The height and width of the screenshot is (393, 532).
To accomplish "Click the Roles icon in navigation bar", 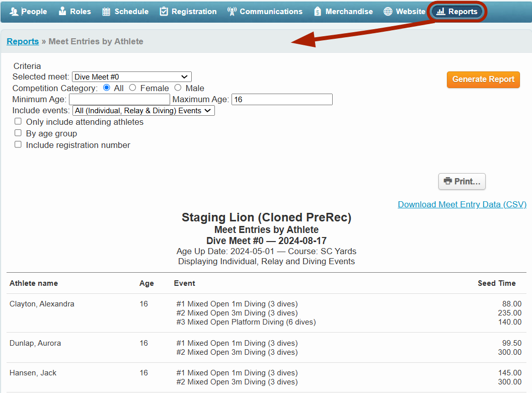I will tap(62, 11).
